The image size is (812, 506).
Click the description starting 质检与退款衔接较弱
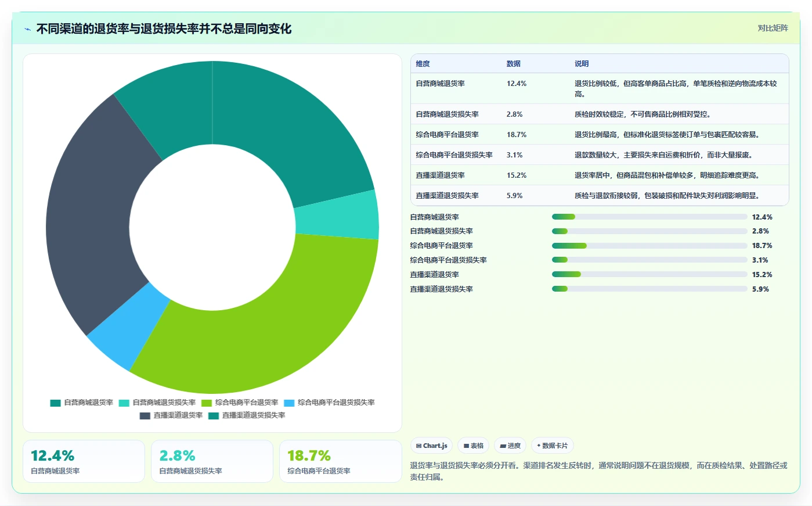point(667,196)
